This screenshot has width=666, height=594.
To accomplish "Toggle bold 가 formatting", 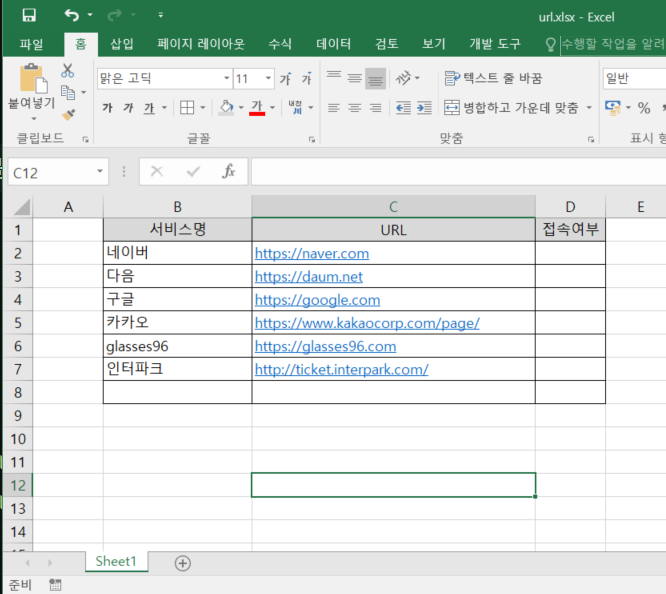I will (x=107, y=108).
